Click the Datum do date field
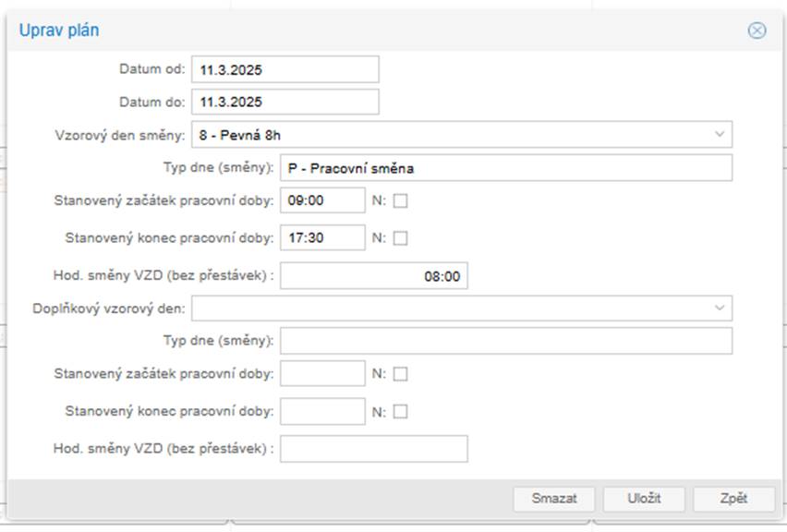The height and width of the screenshot is (532, 787). (285, 102)
